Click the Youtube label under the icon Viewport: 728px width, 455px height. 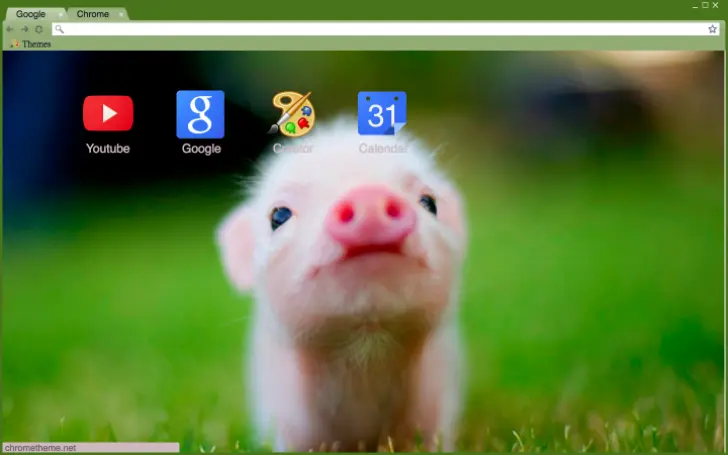tap(107, 149)
